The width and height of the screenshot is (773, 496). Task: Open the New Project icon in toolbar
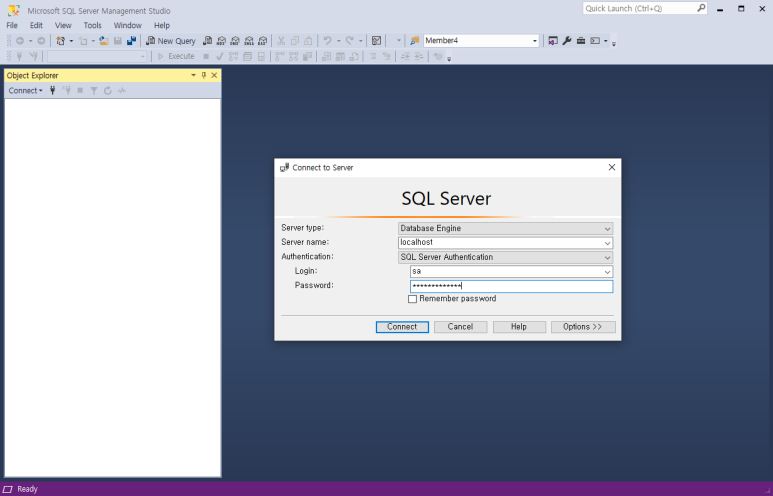point(61,41)
